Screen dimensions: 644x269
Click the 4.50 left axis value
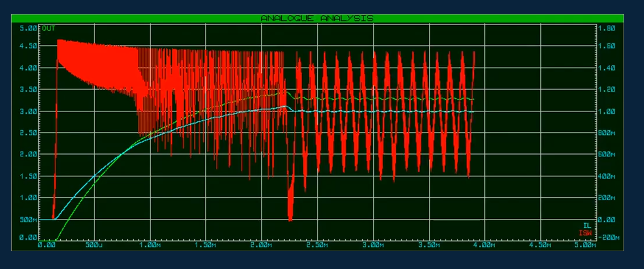tap(28, 46)
